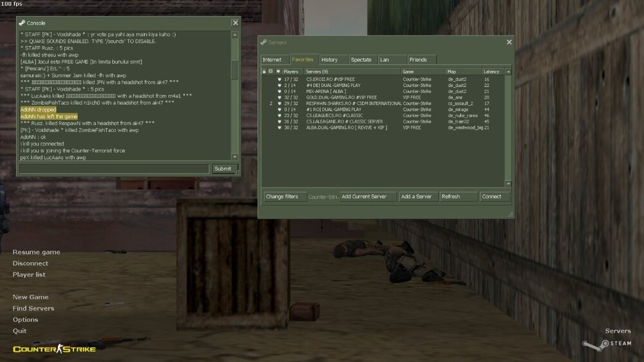
Task: Select the RESPAWN.SHARKS.RO server row
Action: 353,103
